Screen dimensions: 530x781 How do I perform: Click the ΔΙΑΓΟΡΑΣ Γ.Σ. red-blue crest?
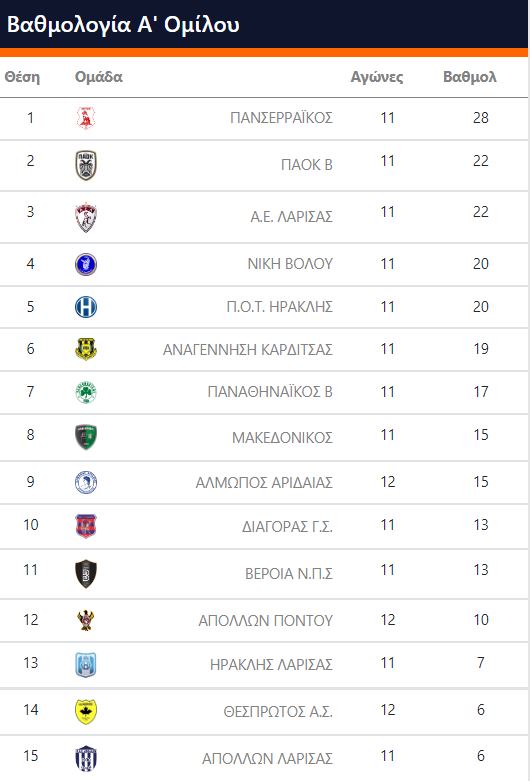86,526
